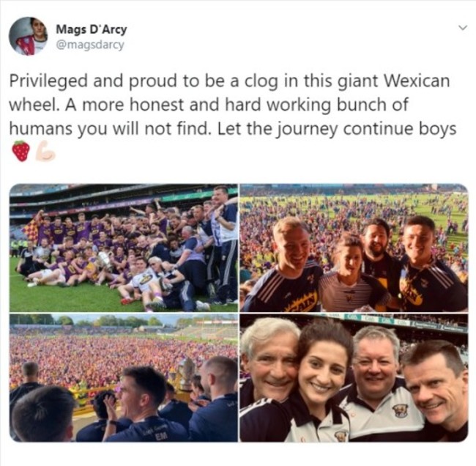Image resolution: width=476 pixels, height=466 pixels.
Task: Click the flexed biceps emoji
Action: coord(45,151)
